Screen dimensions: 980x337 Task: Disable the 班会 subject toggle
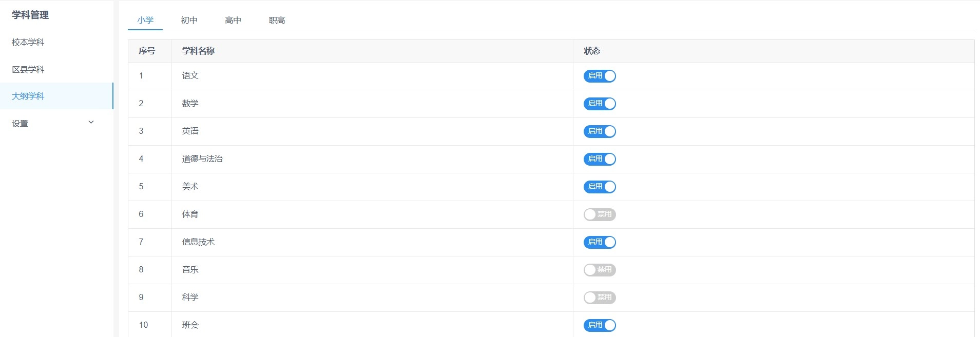pyautogui.click(x=599, y=325)
